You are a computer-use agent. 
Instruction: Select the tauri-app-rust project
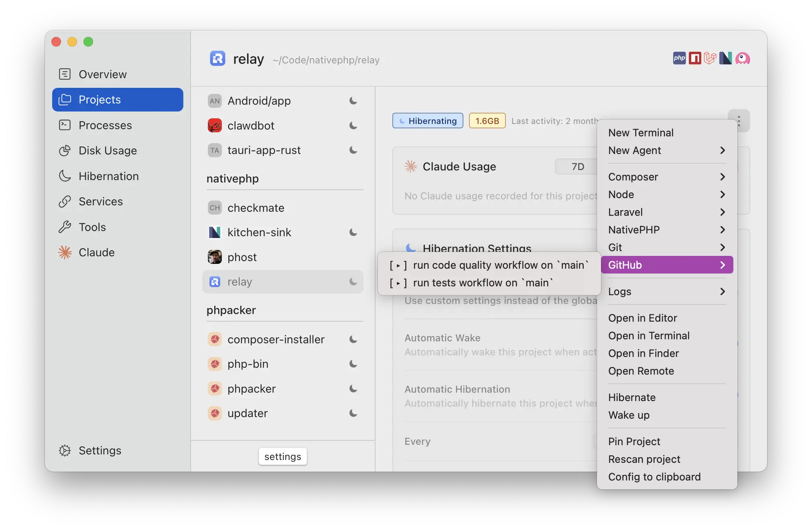283,150
